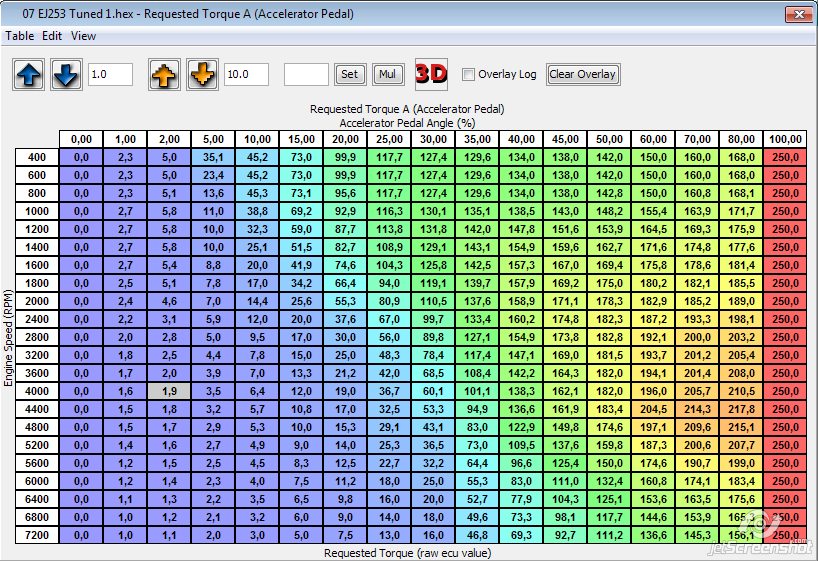Select cell 77,9 in the 6400 RPM row
818x561 pixels.
pos(521,499)
